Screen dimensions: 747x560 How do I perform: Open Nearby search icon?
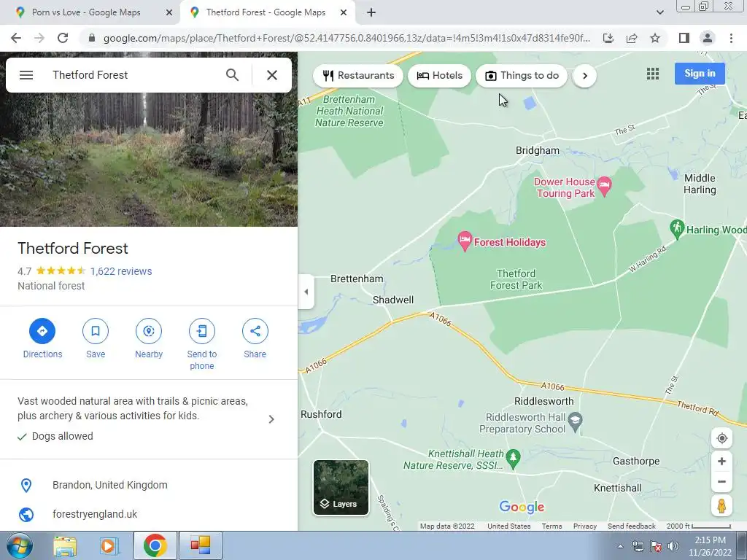click(x=149, y=331)
